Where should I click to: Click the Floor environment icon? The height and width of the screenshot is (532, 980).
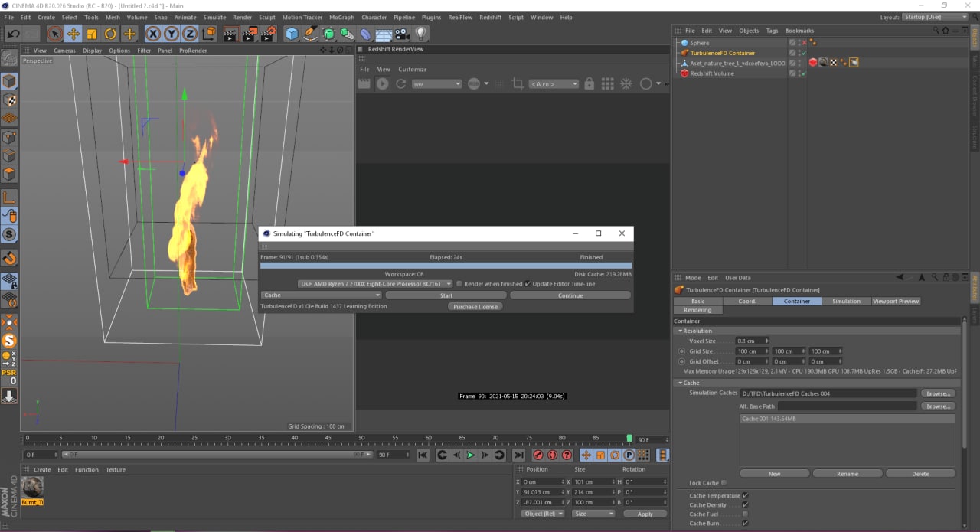(384, 34)
